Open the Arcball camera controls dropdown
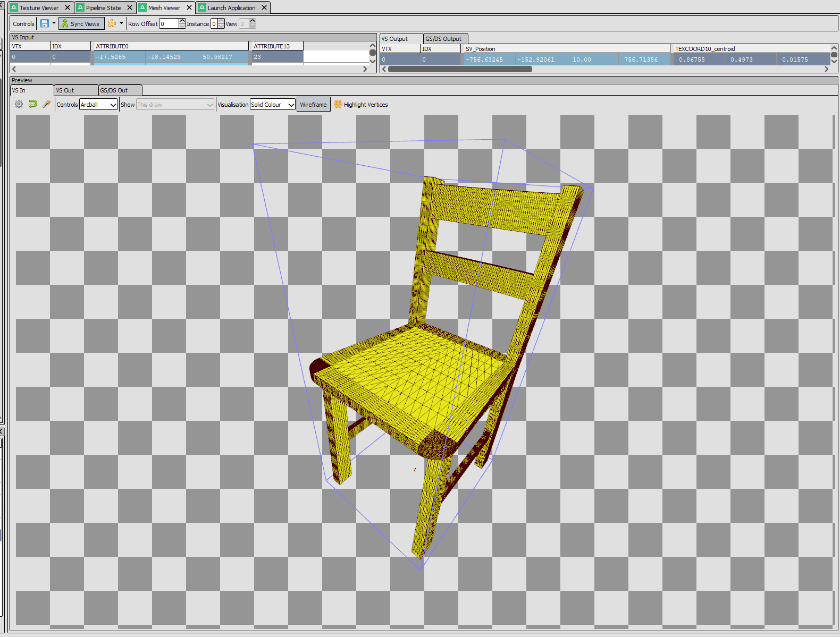The width and height of the screenshot is (840, 637). point(98,105)
